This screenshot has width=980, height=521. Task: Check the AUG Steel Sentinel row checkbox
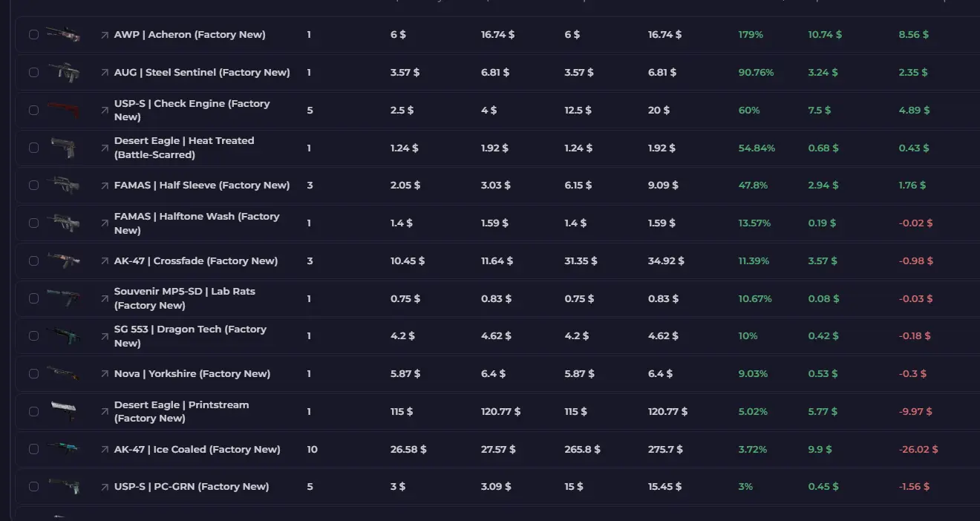pos(33,73)
